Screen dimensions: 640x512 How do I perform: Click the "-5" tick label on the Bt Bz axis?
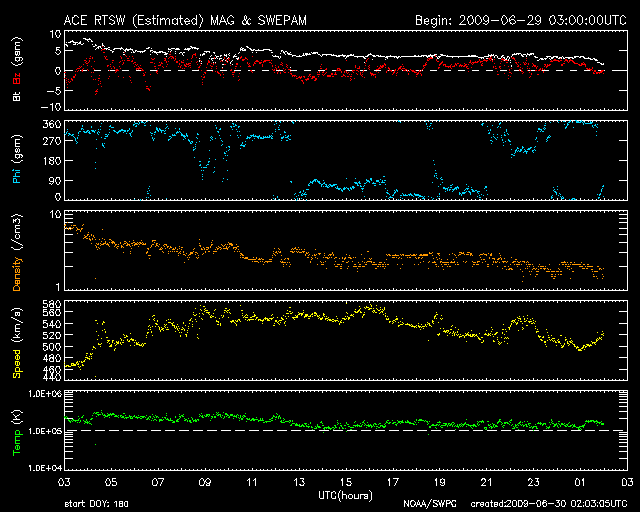pos(53,90)
